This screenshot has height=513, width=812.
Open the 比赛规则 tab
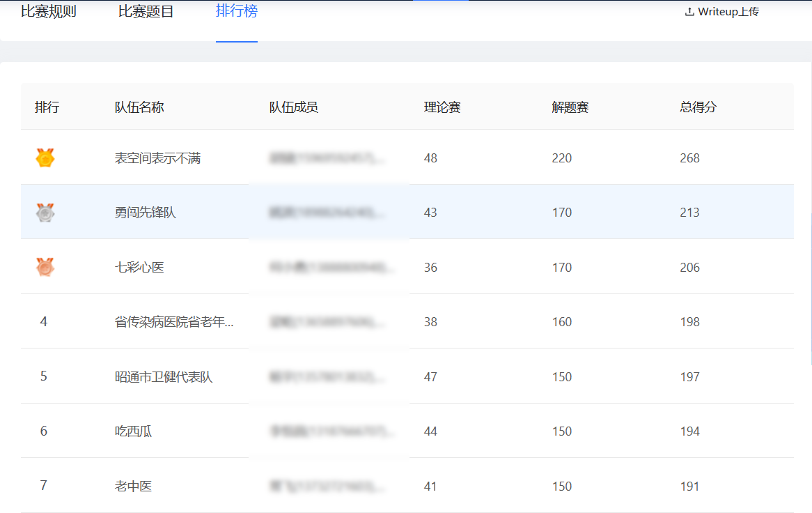click(49, 12)
